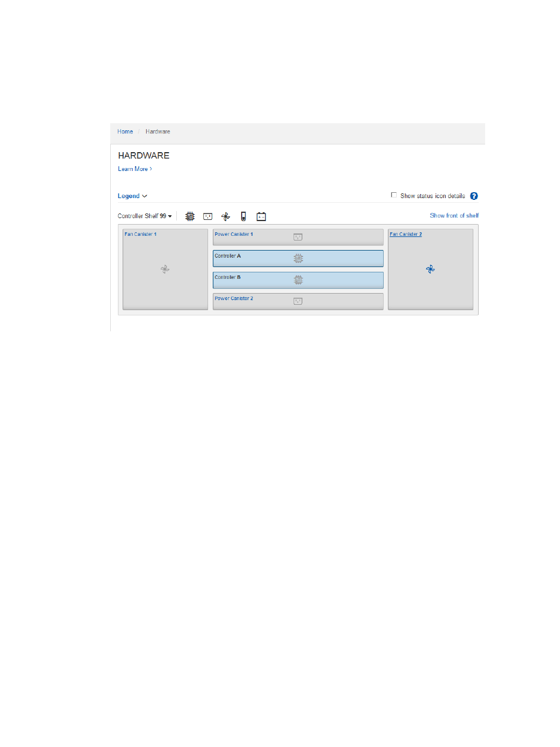Click the fan icon in Fan Canister 1
Image resolution: width=560 pixels, height=747 pixels.
click(165, 269)
